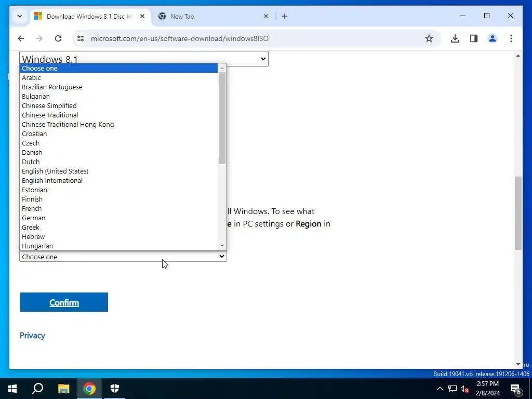
Task: Click page scrollbar down arrow
Action: (x=518, y=364)
